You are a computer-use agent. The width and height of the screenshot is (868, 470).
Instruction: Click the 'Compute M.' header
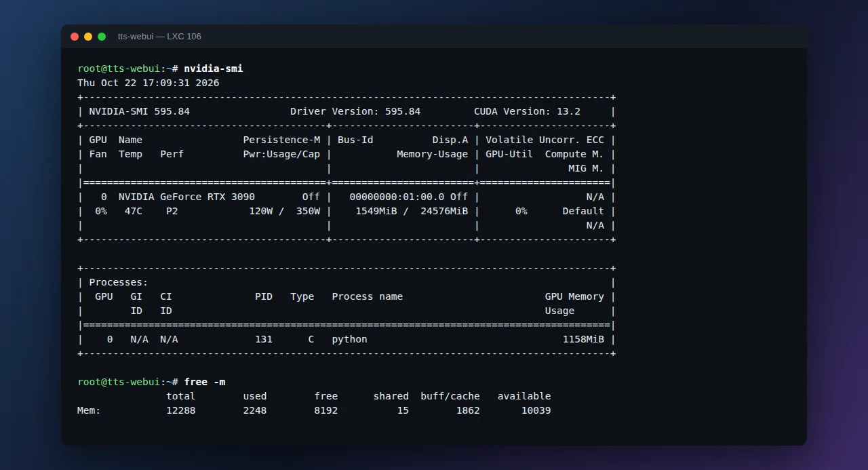574,154
